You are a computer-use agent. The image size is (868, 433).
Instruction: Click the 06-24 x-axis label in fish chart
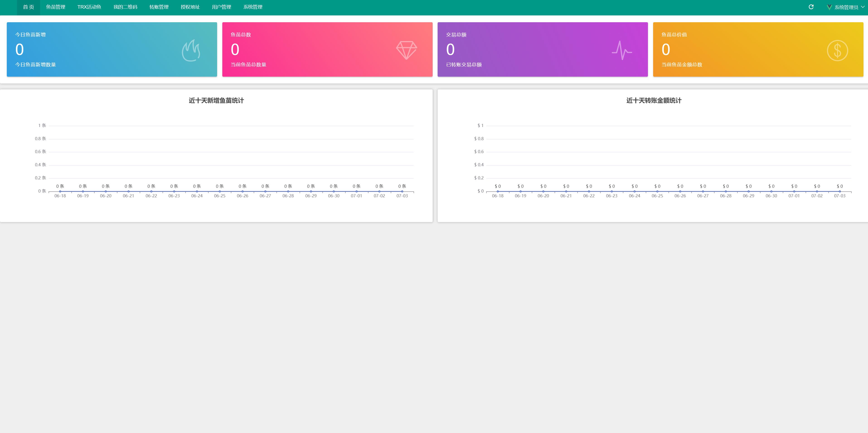[x=197, y=196]
